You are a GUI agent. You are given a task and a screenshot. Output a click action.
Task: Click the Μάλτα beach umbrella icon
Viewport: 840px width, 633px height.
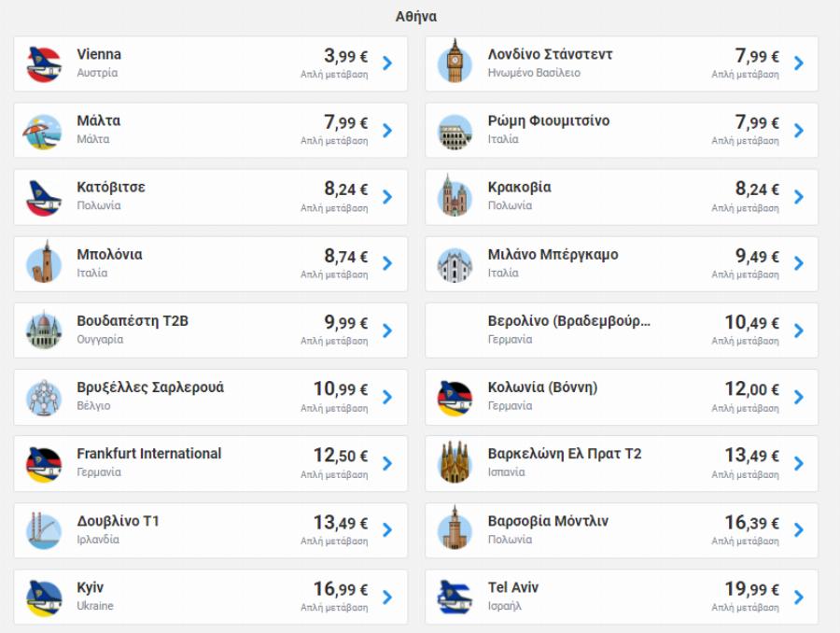tap(44, 131)
